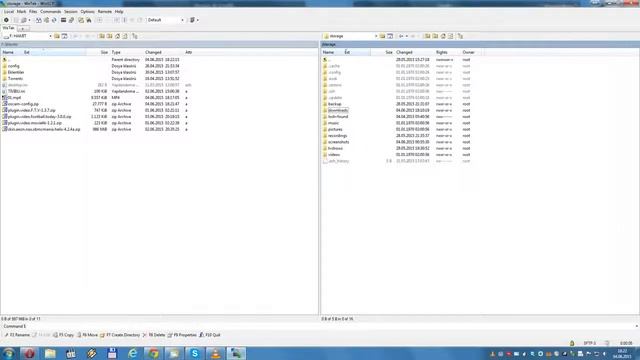Viewport: 640px width, 360px height.
Task: Expand remote back history dropdown arrow
Action: point(407,36)
